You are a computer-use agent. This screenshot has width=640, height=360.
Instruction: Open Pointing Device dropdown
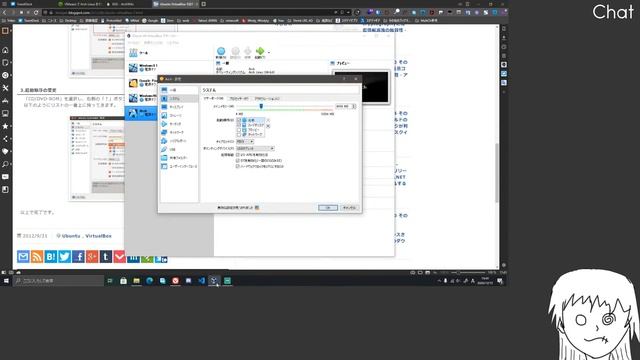tap(255, 149)
